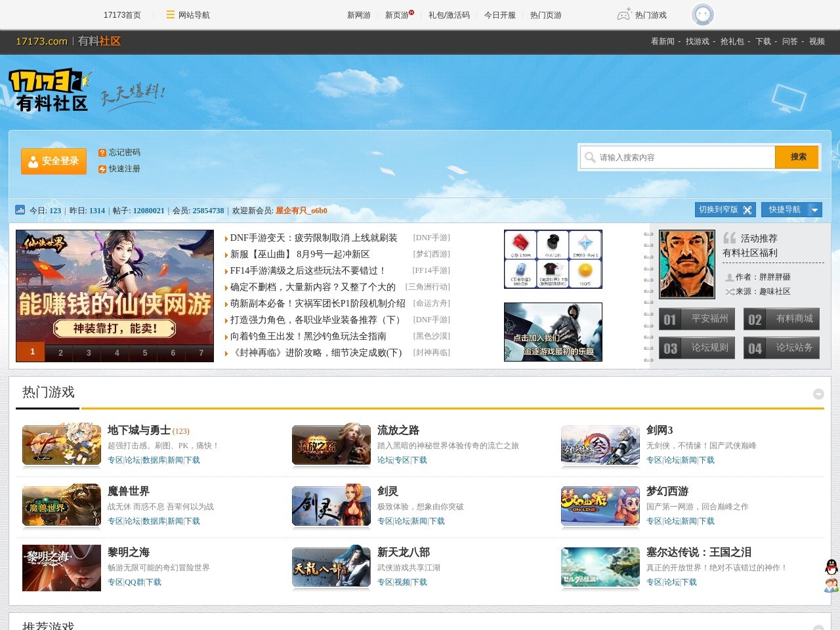The width and height of the screenshot is (840, 630).
Task: Click the orange 搜索 button
Action: click(x=797, y=157)
